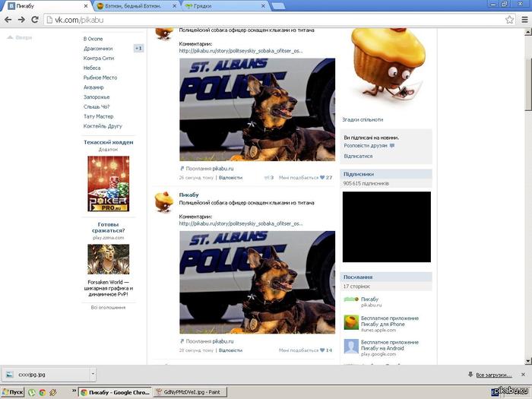Open Тату Мастер in the left sidebar
This screenshot has height=399, width=532.
[x=98, y=116]
